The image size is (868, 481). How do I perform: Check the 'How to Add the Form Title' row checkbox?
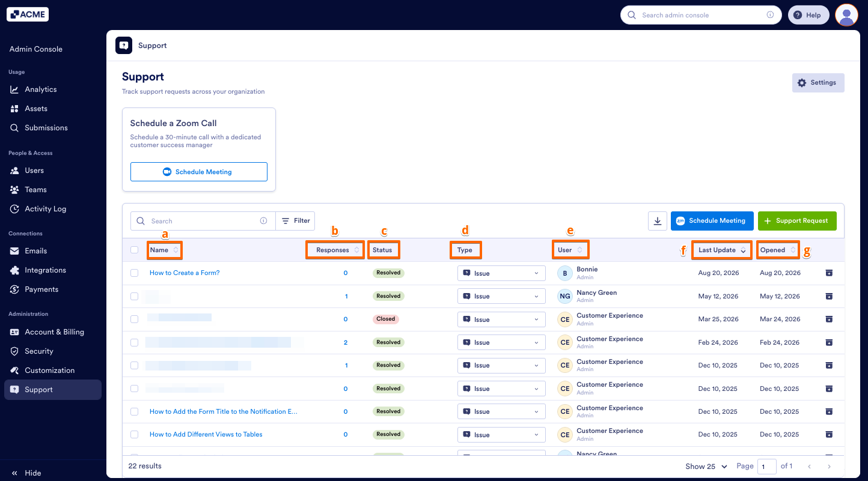click(x=135, y=411)
